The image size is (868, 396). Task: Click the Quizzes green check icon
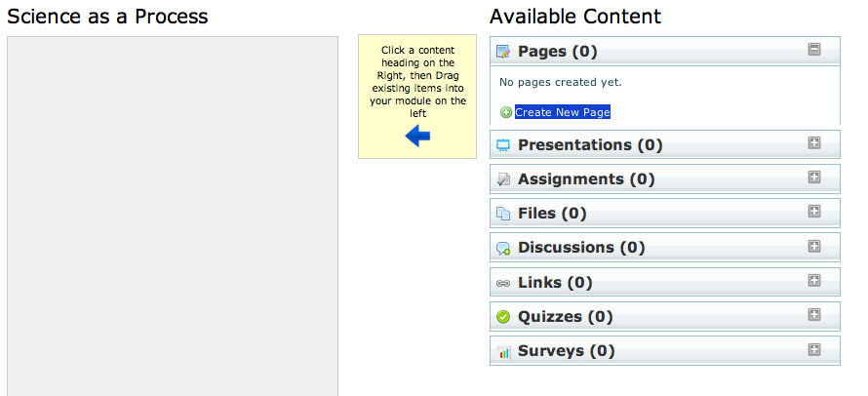[503, 317]
